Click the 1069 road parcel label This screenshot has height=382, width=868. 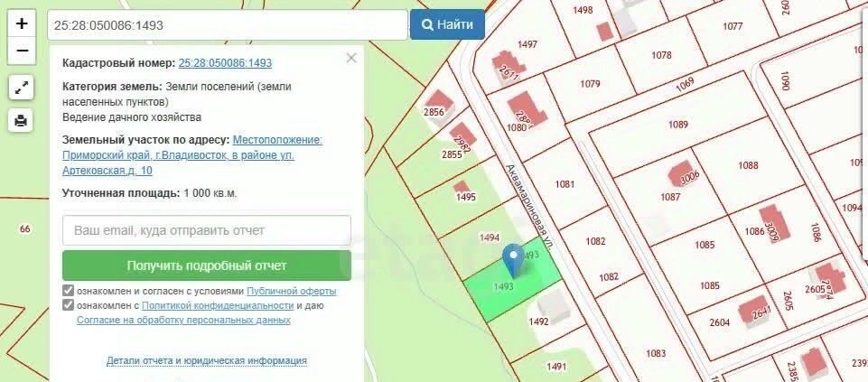(685, 85)
